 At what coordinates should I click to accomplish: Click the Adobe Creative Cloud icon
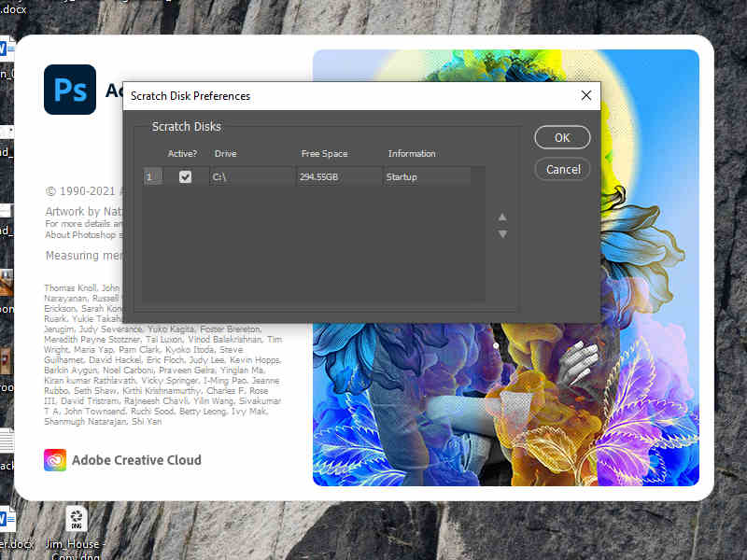point(54,460)
